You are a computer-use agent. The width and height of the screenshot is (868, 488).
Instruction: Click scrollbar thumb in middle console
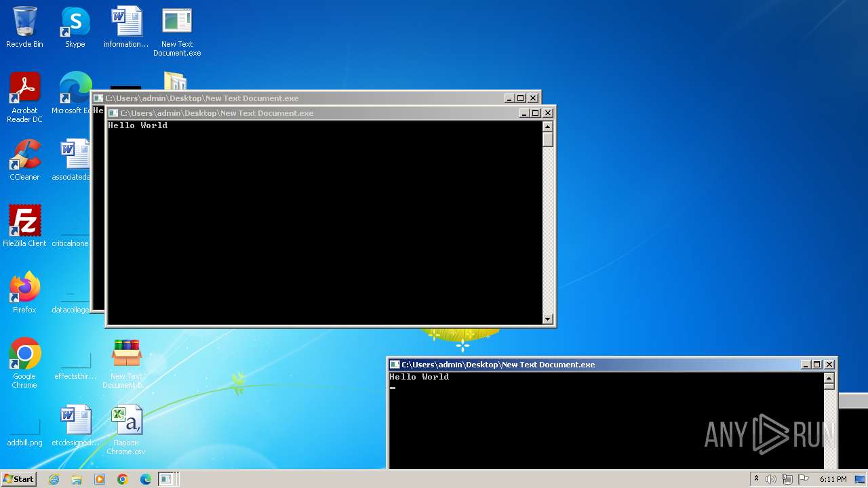(x=548, y=140)
